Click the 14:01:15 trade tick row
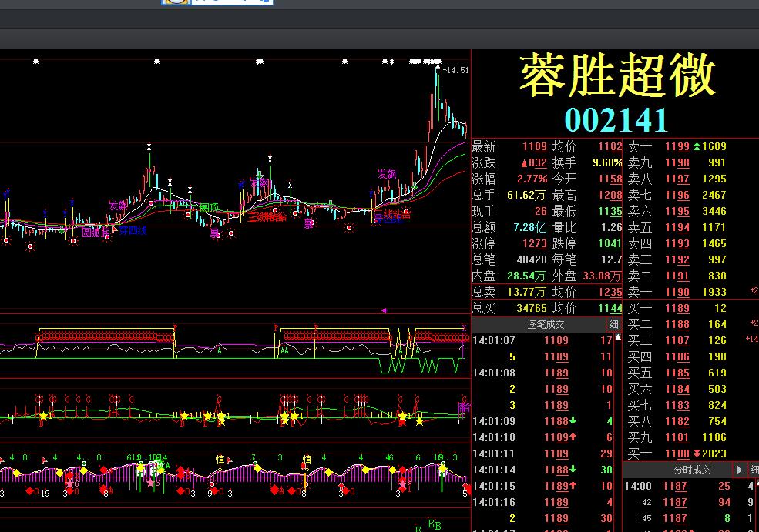This screenshot has height=532, width=759. pyautogui.click(x=542, y=486)
